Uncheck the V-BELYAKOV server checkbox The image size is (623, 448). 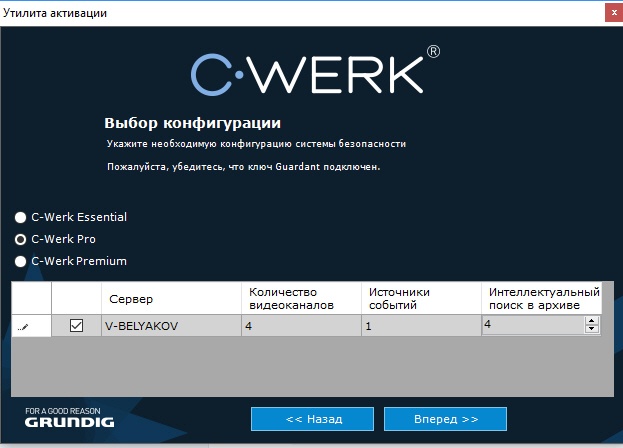pyautogui.click(x=76, y=326)
